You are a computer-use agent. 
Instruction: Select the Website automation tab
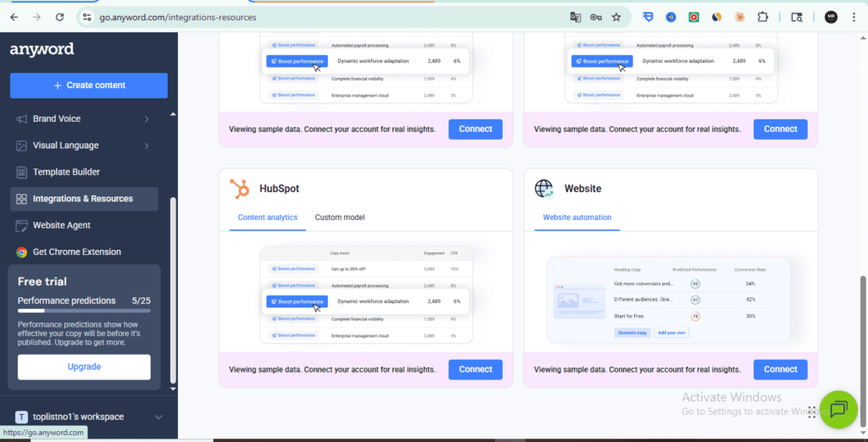(576, 218)
